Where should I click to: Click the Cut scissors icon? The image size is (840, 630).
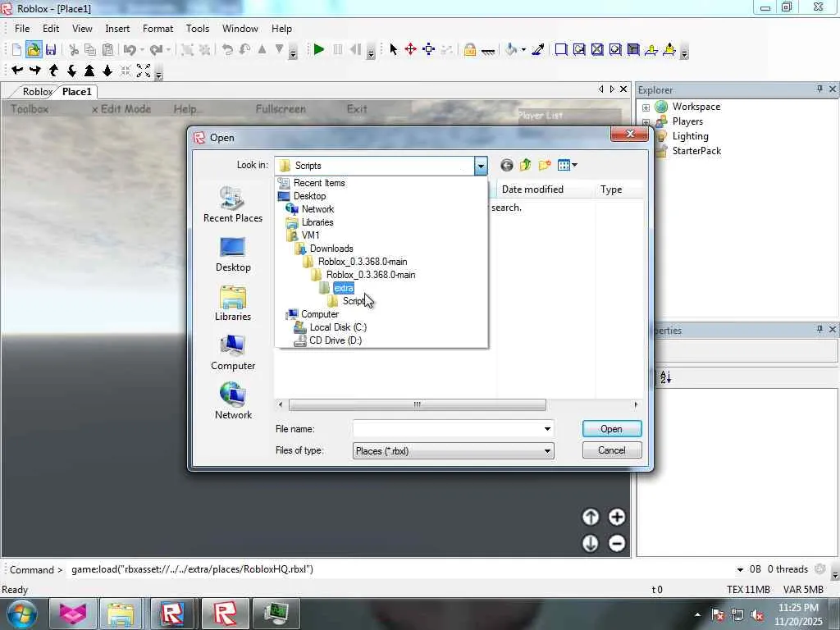(x=74, y=50)
